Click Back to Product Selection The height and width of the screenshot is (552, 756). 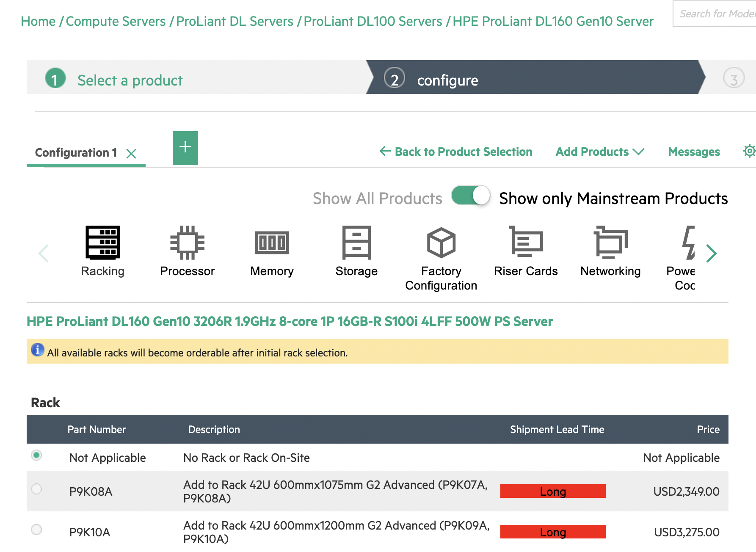pos(456,152)
